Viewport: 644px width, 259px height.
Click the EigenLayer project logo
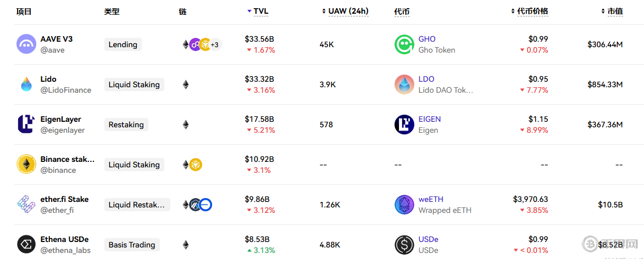pyautogui.click(x=26, y=124)
